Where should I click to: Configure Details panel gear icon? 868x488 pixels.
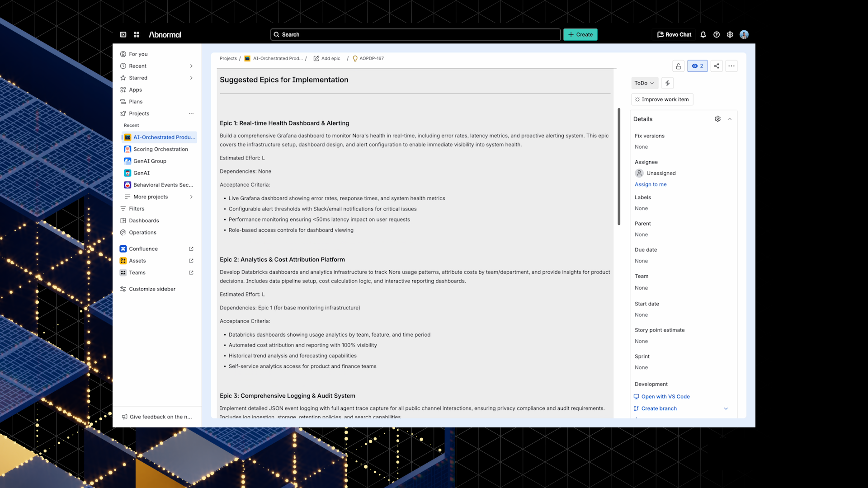(717, 119)
